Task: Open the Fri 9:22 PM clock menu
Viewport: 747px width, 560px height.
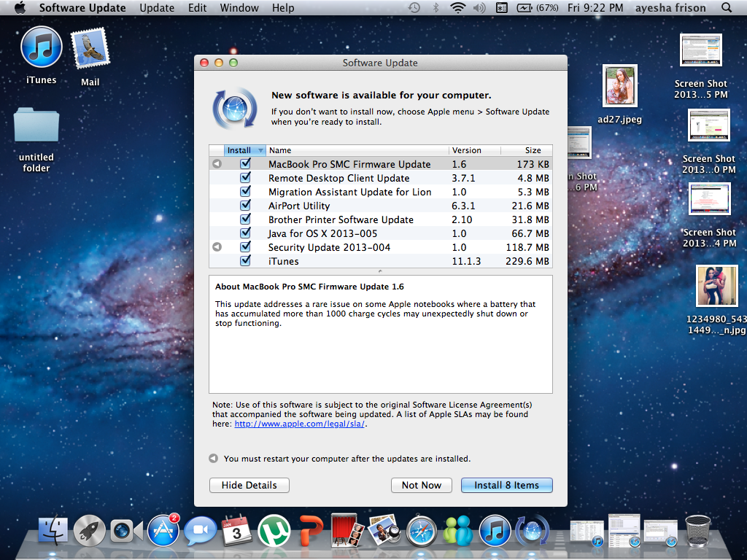Action: coord(595,7)
